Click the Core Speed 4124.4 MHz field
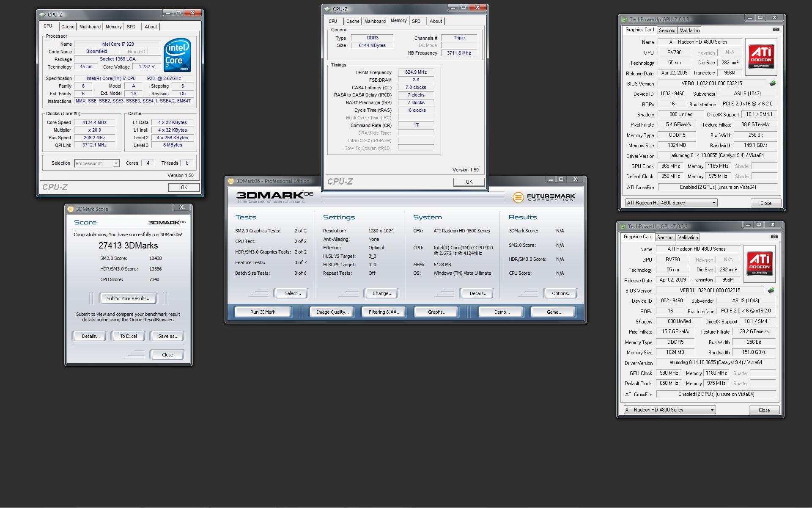 click(94, 123)
